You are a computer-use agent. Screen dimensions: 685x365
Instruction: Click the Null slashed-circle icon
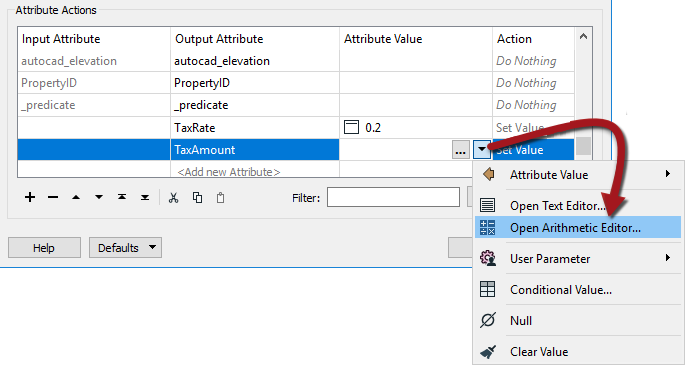pos(488,321)
